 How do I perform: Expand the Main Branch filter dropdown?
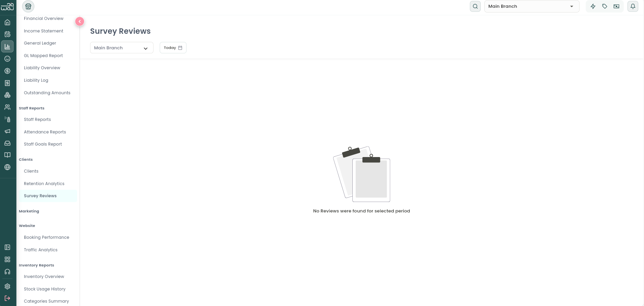[x=122, y=48]
